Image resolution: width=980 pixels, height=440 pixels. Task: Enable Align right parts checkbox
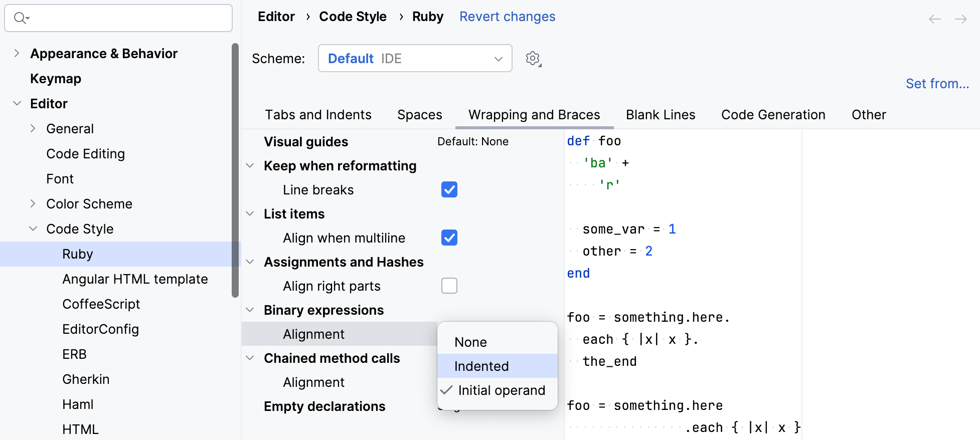449,286
